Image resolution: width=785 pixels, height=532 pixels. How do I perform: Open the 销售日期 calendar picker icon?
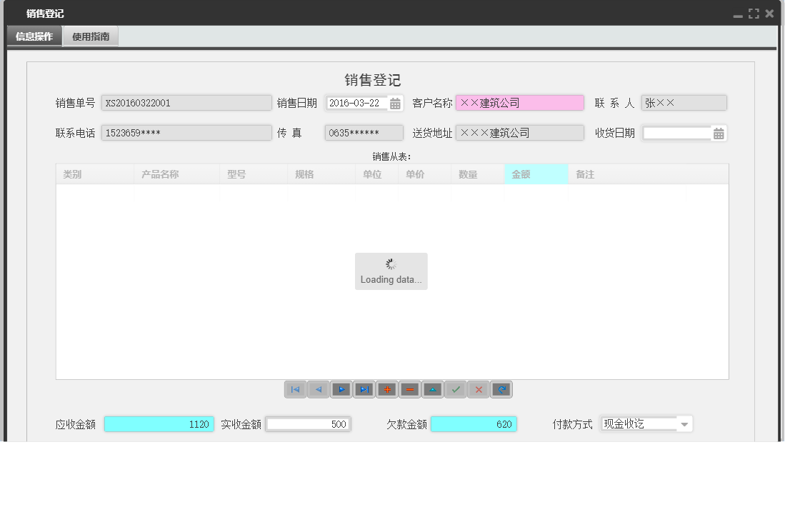coord(396,102)
